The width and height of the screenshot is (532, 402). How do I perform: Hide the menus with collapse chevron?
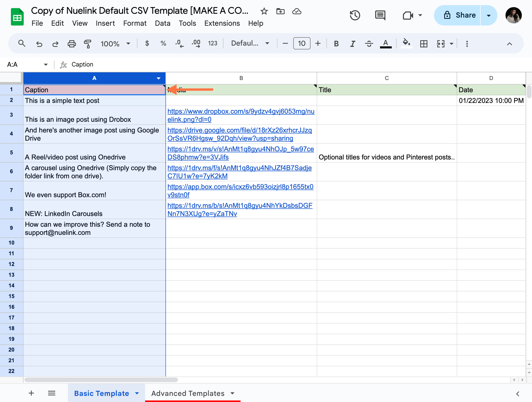point(509,44)
